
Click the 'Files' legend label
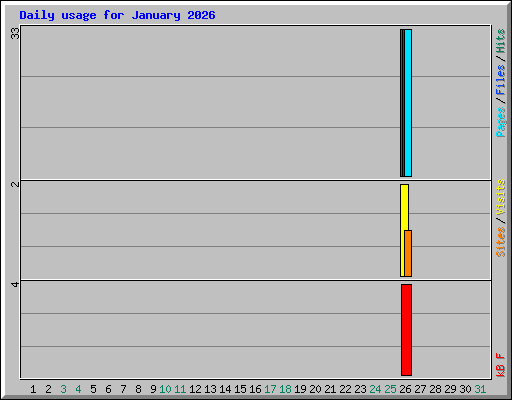[x=500, y=80]
